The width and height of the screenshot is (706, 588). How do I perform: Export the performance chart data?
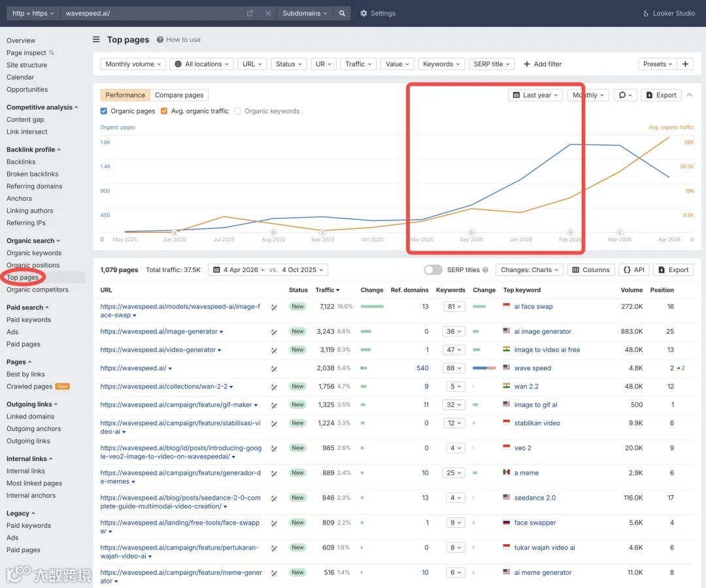(x=661, y=95)
